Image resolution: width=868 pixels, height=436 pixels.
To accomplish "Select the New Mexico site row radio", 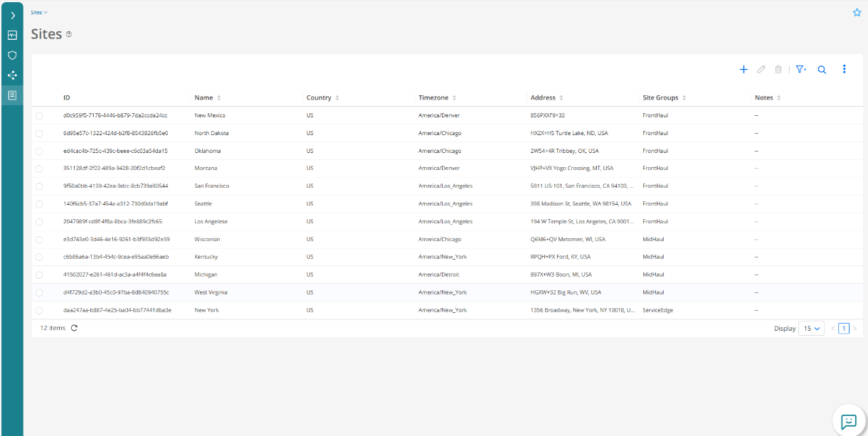I will pos(39,115).
